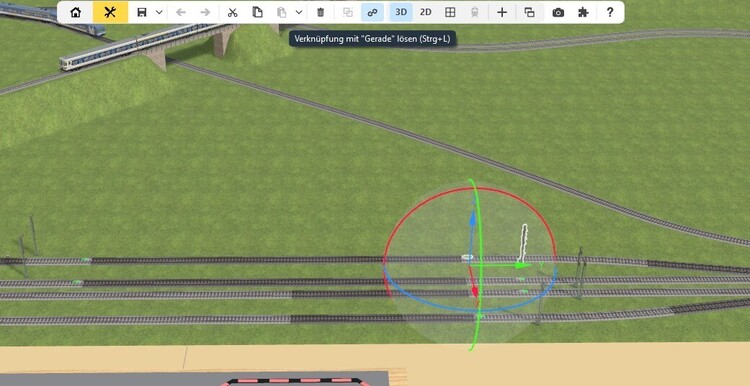Click the blue upward Z-axis gizmo arrow
Screen dimensions: 750x386
[x=473, y=219]
